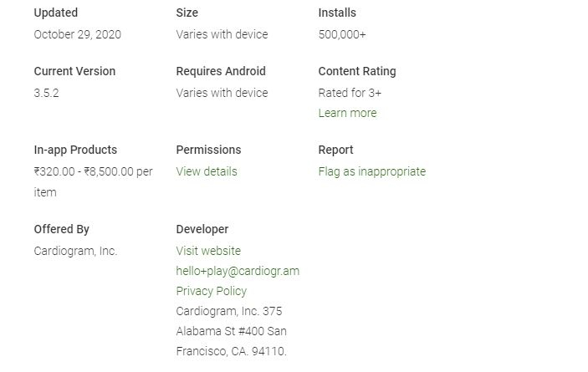This screenshot has width=588, height=372.
Task: Click the hello+play@cardiogr.am email link
Action: tap(238, 271)
